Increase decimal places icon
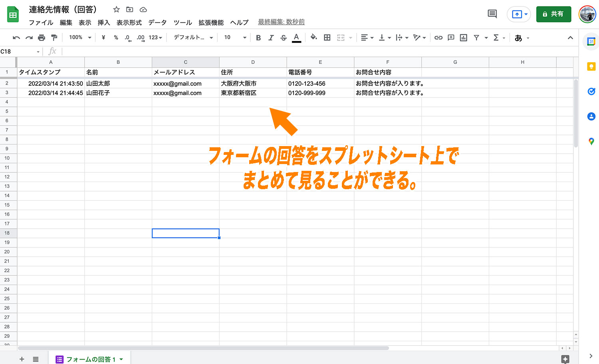The width and height of the screenshot is (599, 364). tap(141, 38)
